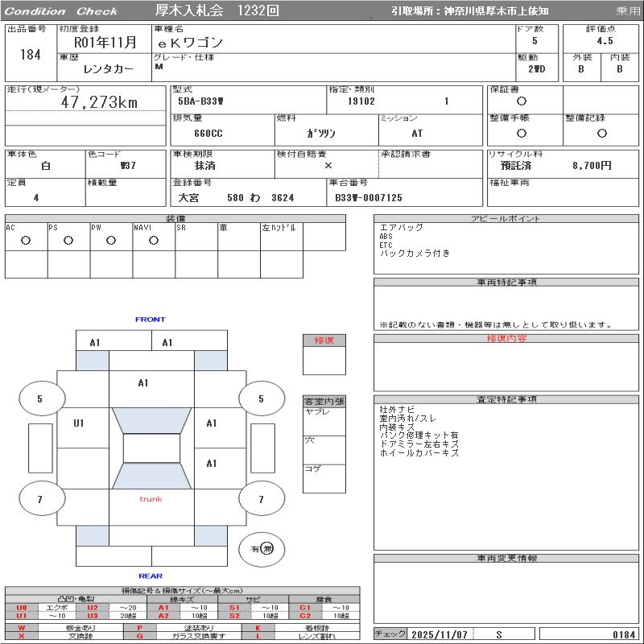This screenshot has width=644, height=644.
Task: Select the rear tire circle on diagram's right side
Action: pyautogui.click(x=260, y=500)
